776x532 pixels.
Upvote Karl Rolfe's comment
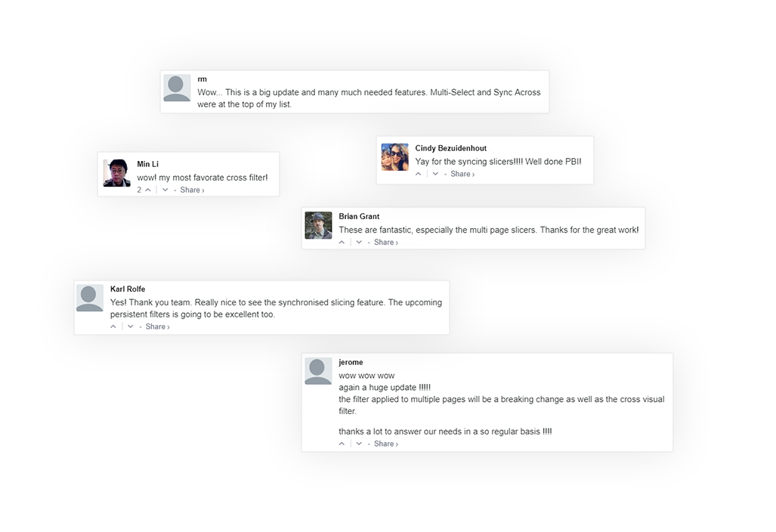[x=113, y=326]
